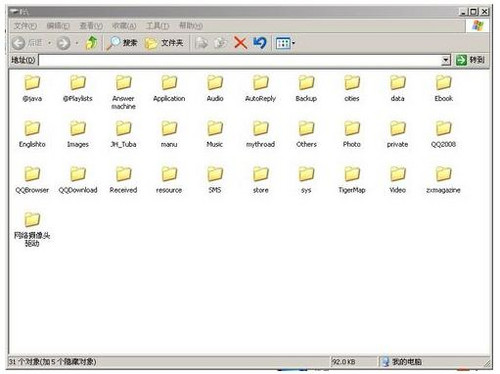The width and height of the screenshot is (500, 374).
Task: Open the Forward history dropdown arrow
Action: point(77,43)
